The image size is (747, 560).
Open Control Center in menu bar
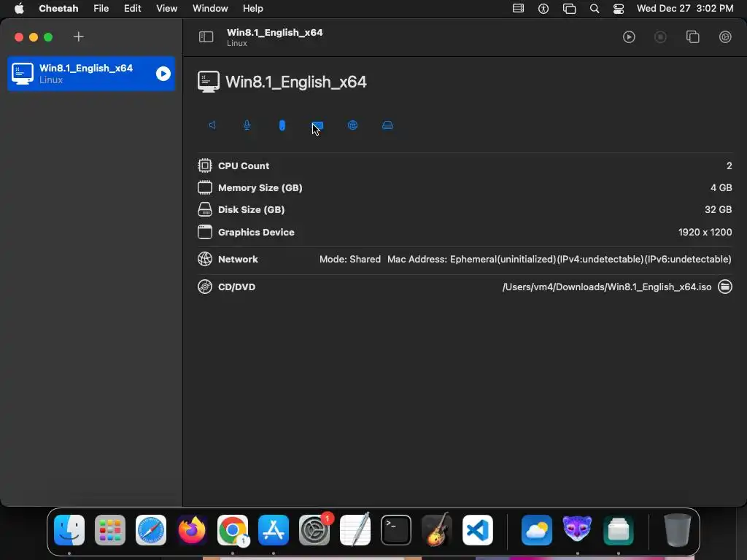(619, 9)
